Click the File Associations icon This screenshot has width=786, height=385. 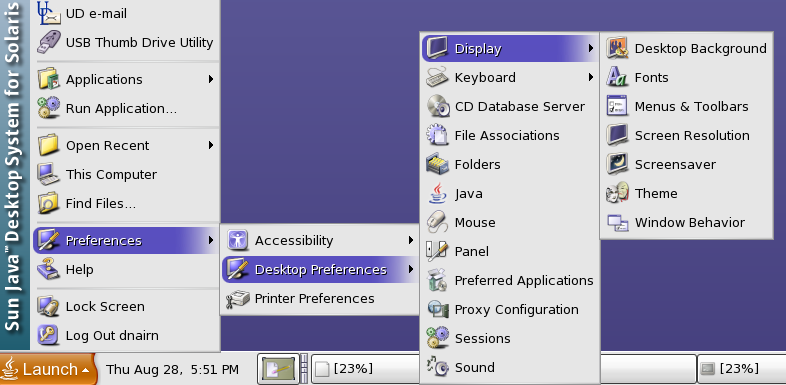pos(438,136)
